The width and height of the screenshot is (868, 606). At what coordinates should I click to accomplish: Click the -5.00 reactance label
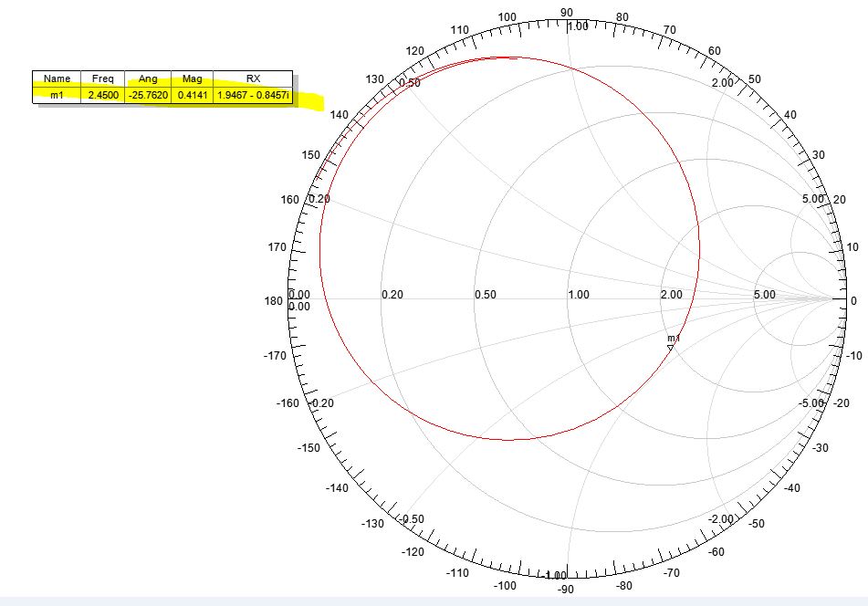(x=811, y=402)
